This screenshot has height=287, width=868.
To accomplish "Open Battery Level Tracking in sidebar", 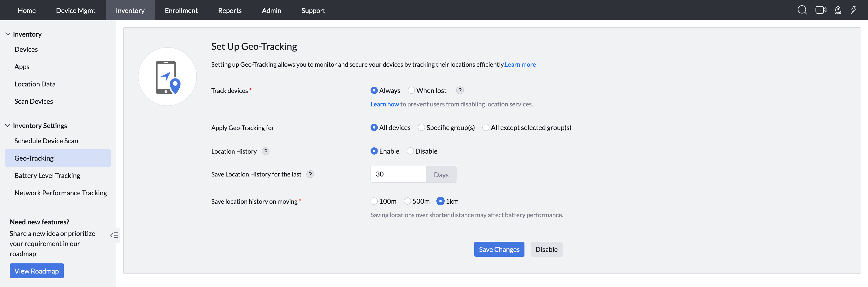I will point(47,176).
